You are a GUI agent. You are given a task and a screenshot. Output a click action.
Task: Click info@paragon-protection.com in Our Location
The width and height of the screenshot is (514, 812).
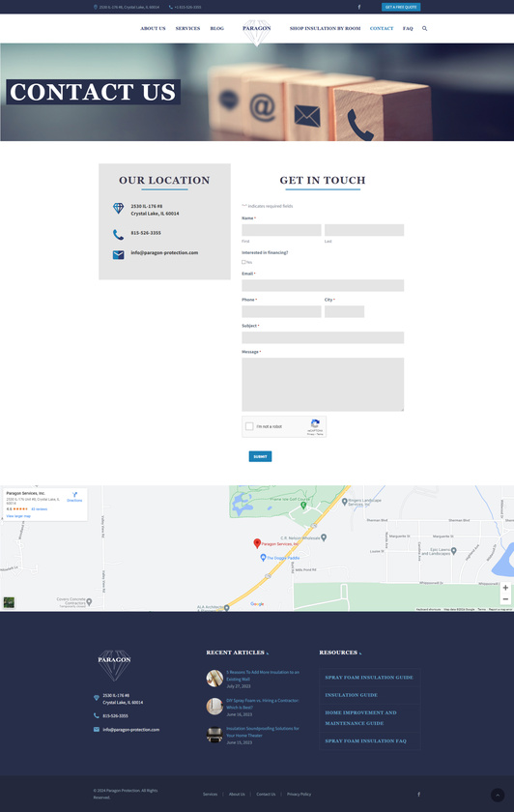point(164,252)
